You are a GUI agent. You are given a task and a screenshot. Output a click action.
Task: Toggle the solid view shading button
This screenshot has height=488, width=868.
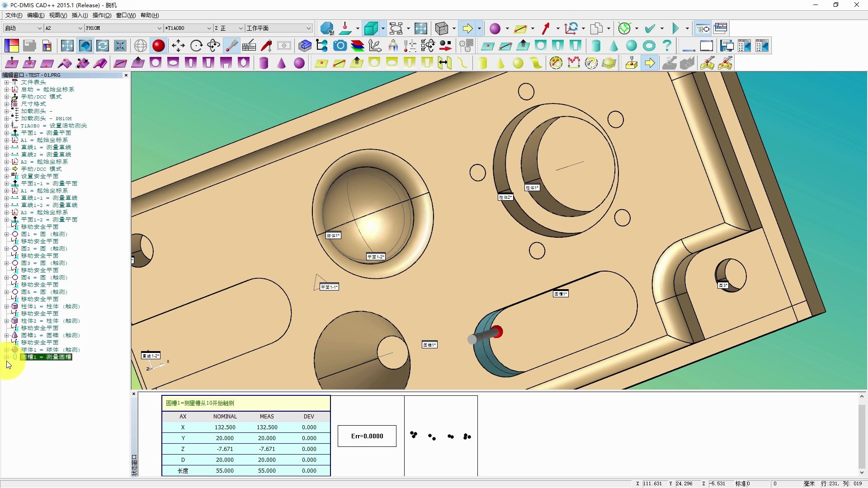(371, 28)
